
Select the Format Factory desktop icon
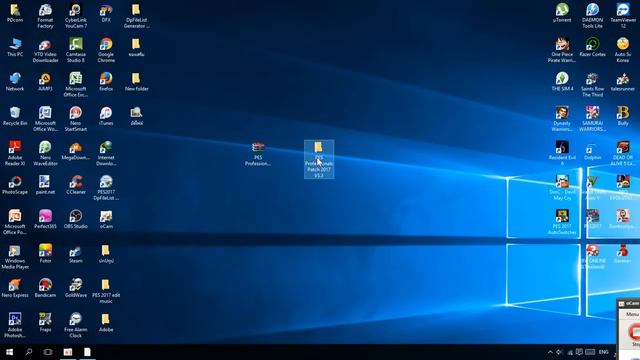coord(45,16)
